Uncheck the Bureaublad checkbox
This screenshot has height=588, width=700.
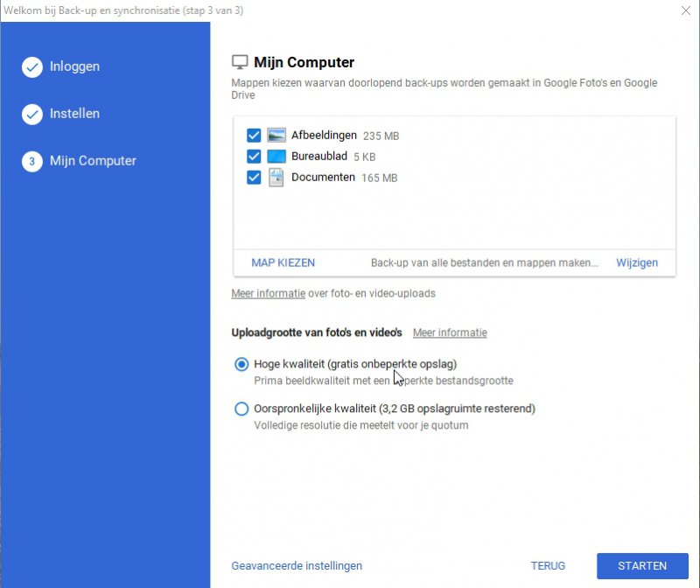pyautogui.click(x=254, y=157)
